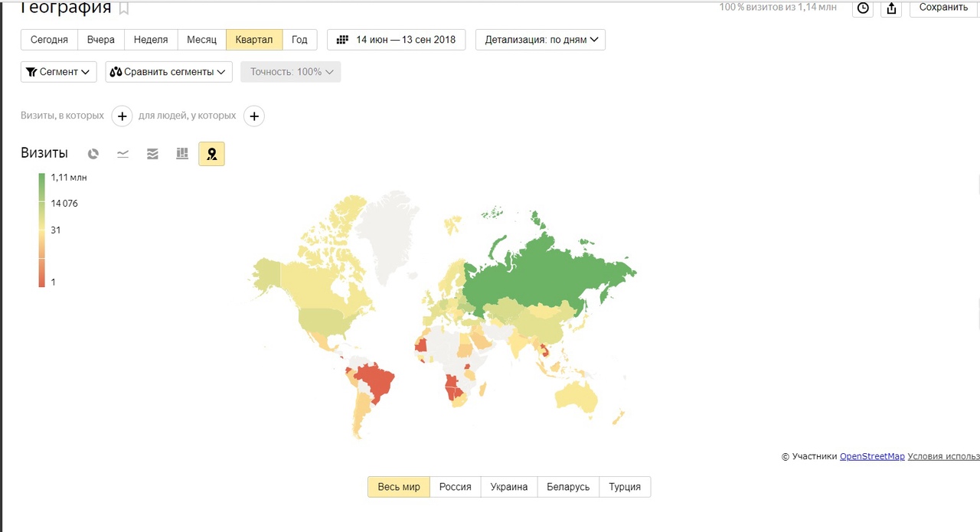Image resolution: width=980 pixels, height=532 pixels.
Task: Add condition for Визиты, в которых
Action: [x=122, y=116]
